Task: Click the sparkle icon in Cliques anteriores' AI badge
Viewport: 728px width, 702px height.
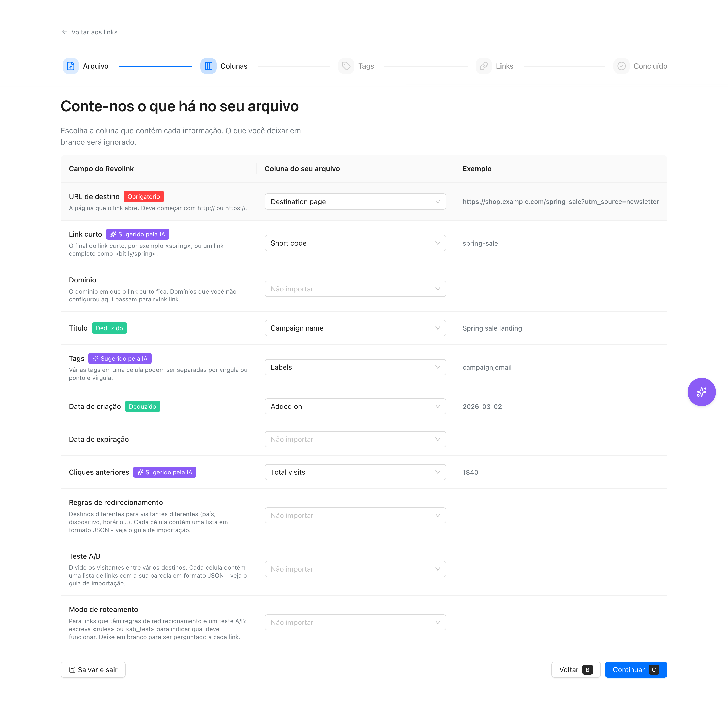Action: click(x=140, y=472)
